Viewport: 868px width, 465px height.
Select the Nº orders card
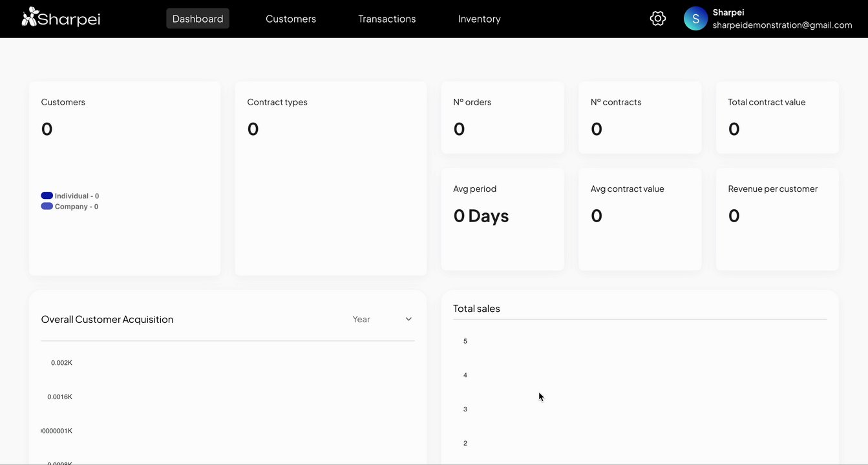click(x=502, y=118)
